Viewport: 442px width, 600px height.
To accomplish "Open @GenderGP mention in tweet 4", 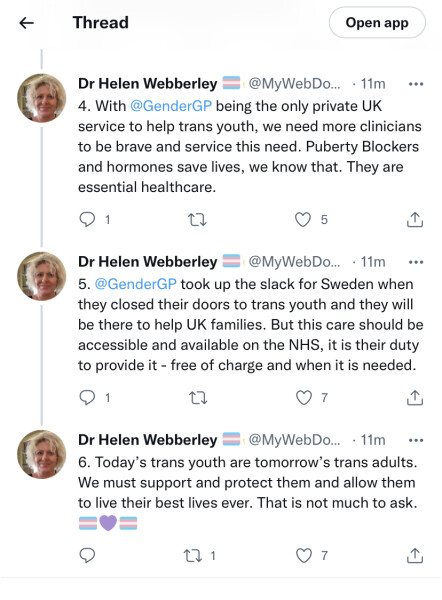I will coord(171,106).
